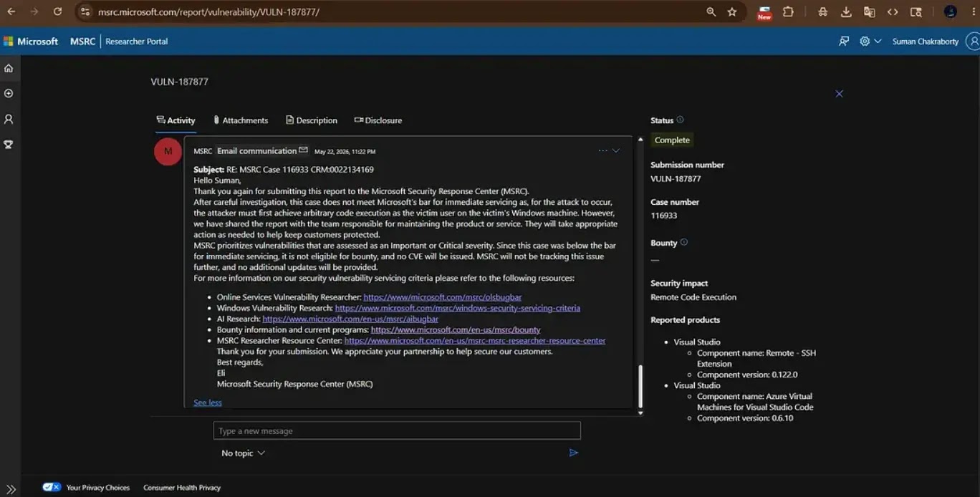Viewport: 980px width, 497px height.
Task: Click the Component version: 0.6.10 text
Action: click(745, 418)
